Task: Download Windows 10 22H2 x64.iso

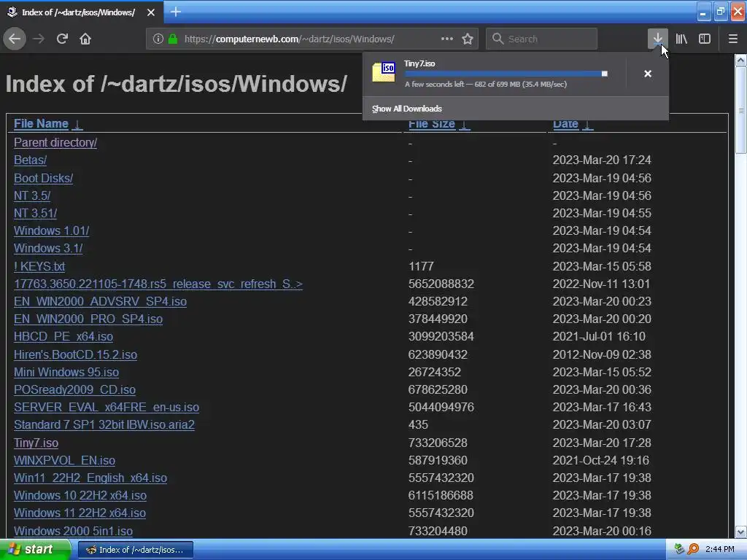Action: pos(80,496)
